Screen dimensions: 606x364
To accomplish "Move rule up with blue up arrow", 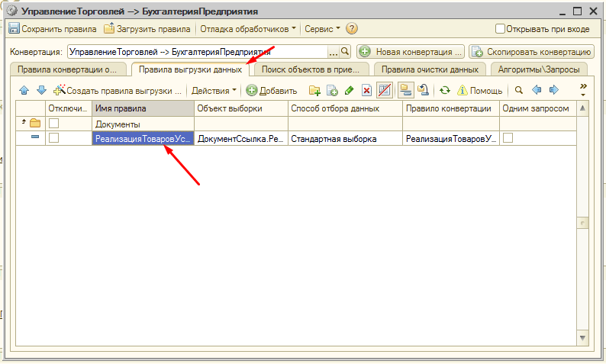I will tap(24, 90).
